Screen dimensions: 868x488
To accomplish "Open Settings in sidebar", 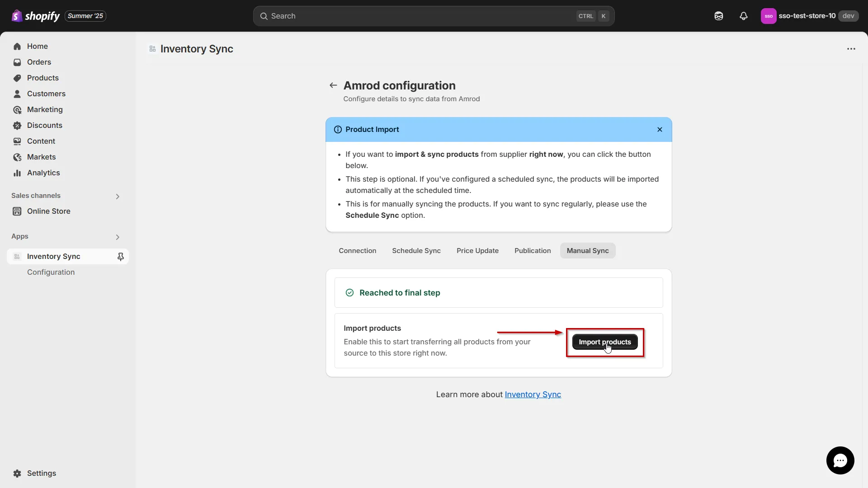I will pyautogui.click(x=68, y=473).
